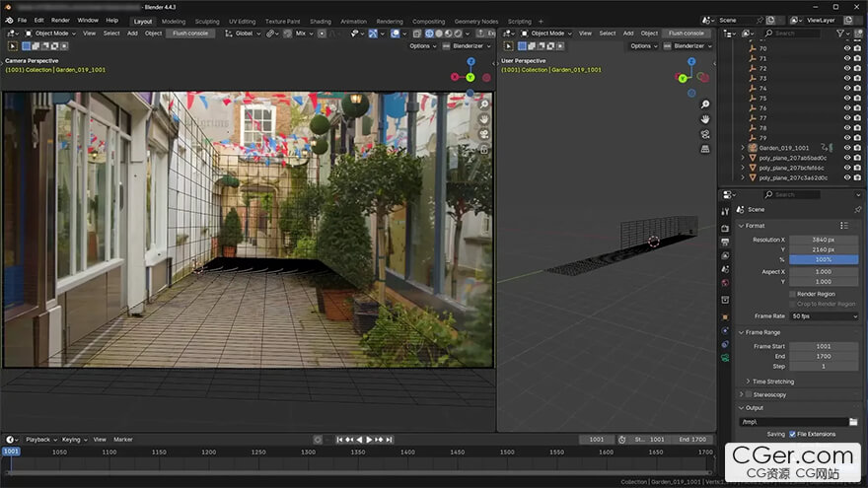This screenshot has width=868, height=488.
Task: Jump to last frame in timeline
Action: point(390,440)
